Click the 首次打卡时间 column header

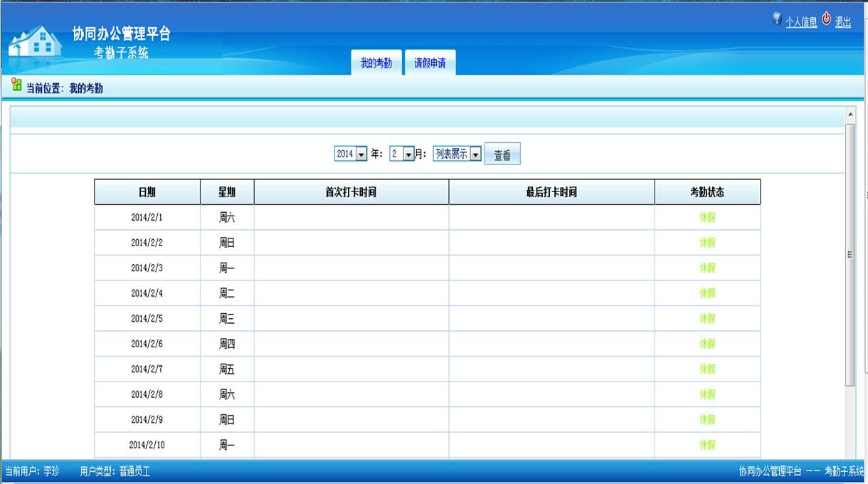[x=351, y=192]
